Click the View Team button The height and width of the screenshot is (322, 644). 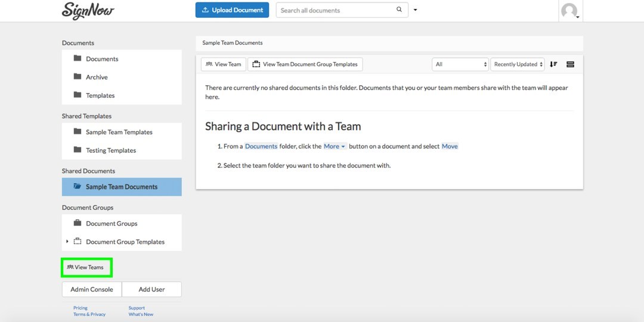pos(224,64)
